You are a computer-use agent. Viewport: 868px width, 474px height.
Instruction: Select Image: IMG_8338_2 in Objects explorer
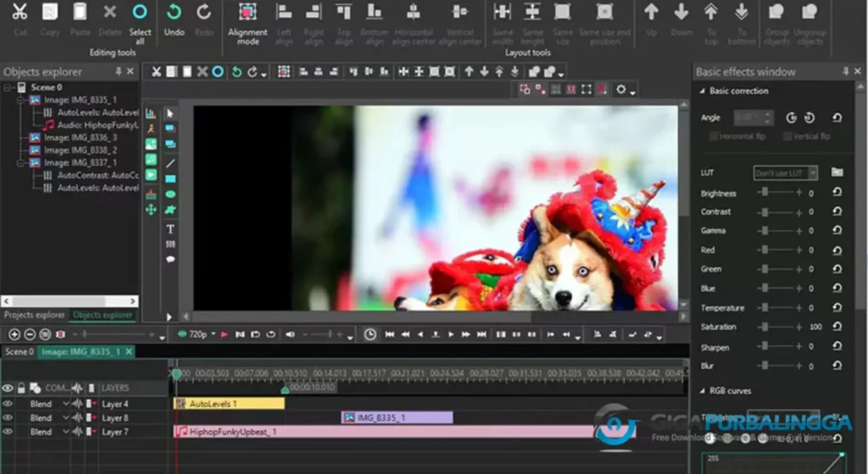81,150
